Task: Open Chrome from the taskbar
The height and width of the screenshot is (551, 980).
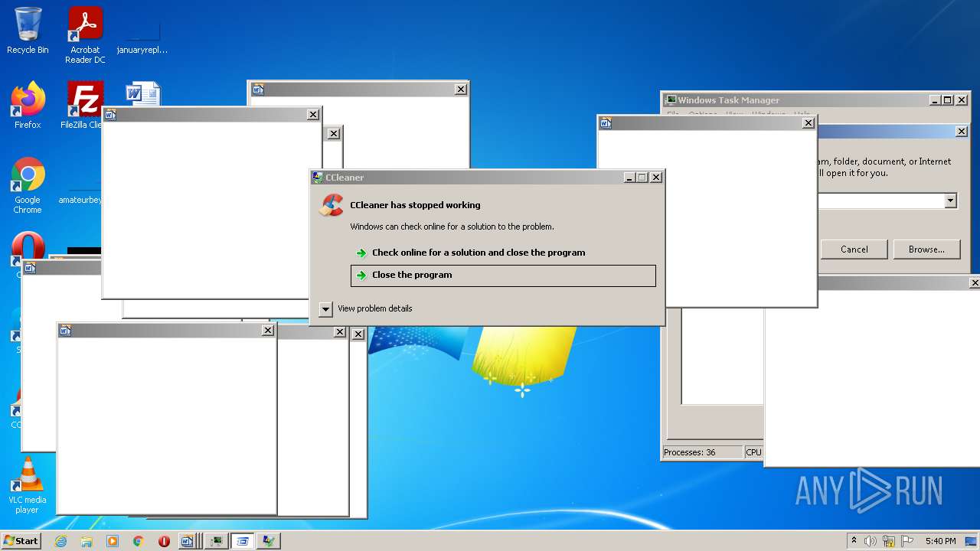Action: (x=139, y=541)
